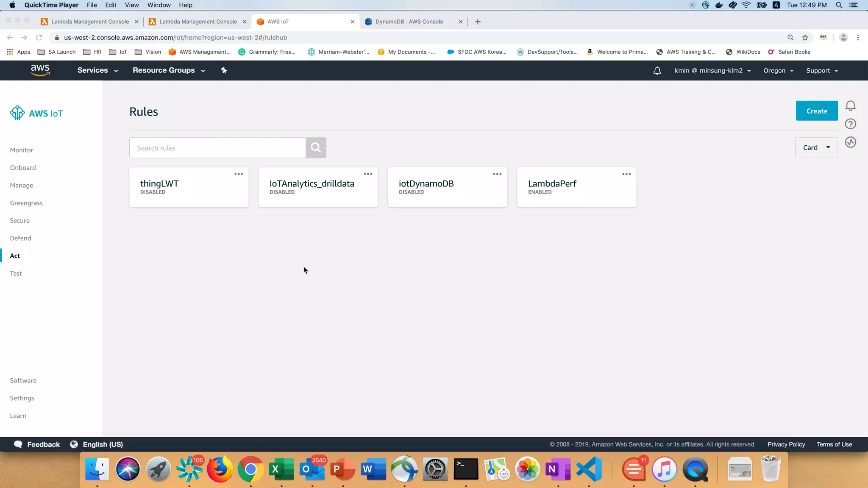Screen dimensions: 868x488
Task: Switch to the DynamoDB AWS Console tab
Action: pos(409,22)
